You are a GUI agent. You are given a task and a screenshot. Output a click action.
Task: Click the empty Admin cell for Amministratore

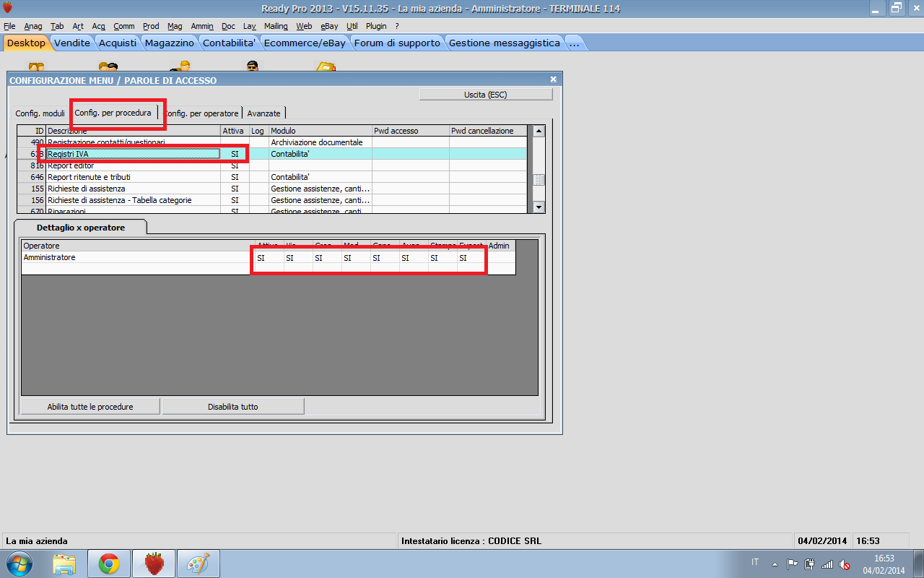pyautogui.click(x=501, y=257)
